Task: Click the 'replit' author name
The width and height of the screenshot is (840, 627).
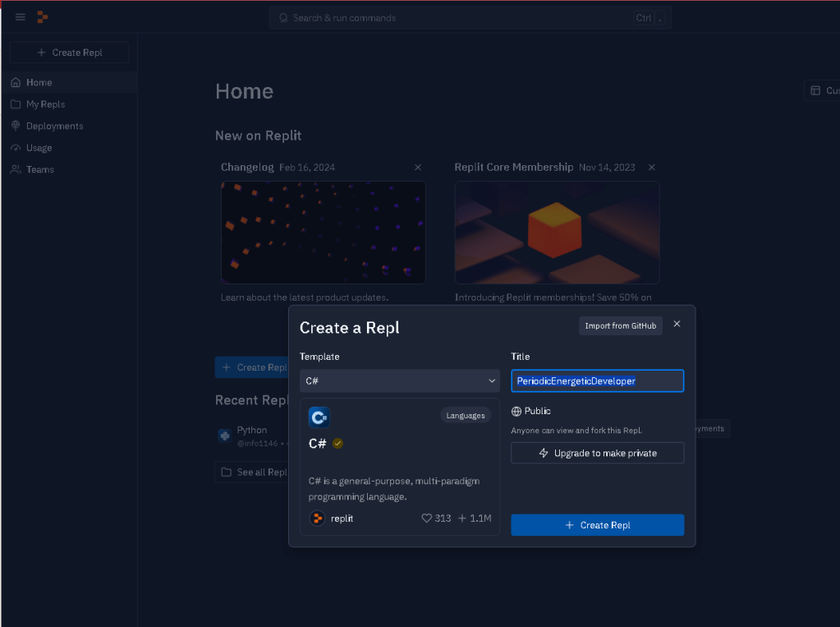Action: [342, 519]
